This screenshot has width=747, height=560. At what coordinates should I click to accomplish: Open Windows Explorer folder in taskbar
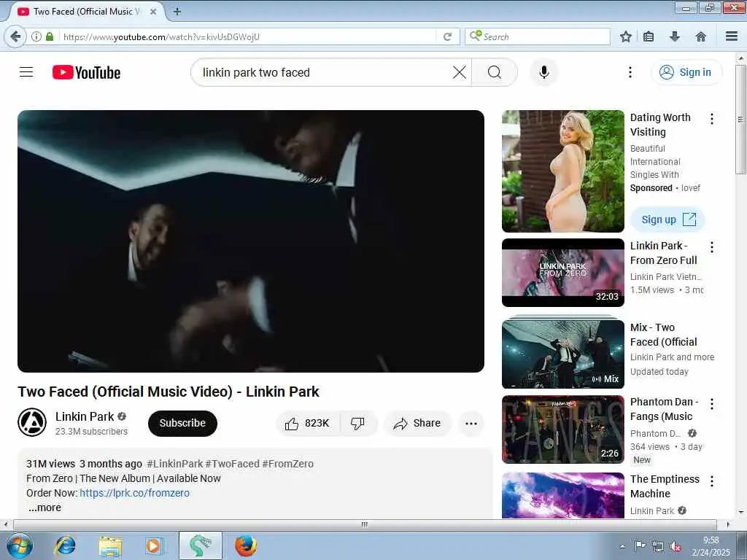pos(110,546)
